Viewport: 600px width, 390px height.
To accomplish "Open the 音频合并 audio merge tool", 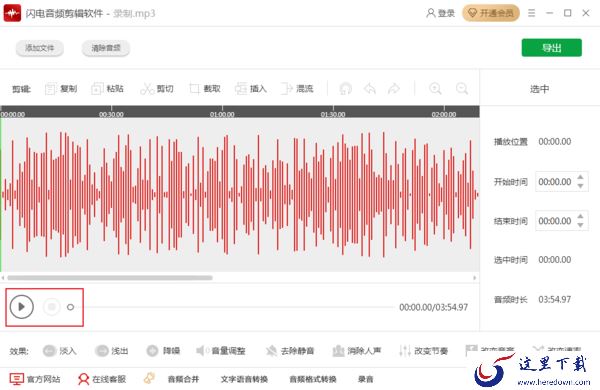I will point(183,379).
